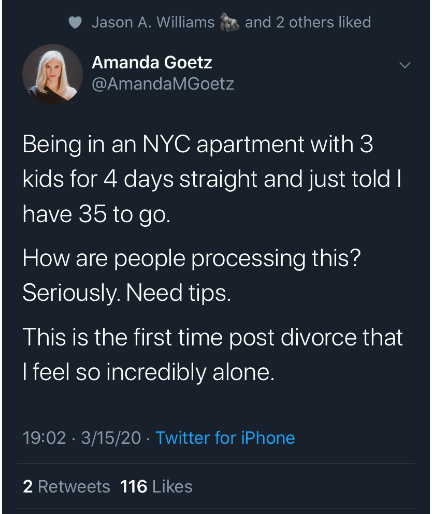Click the "kids for 4 days straight" line

[212, 179]
